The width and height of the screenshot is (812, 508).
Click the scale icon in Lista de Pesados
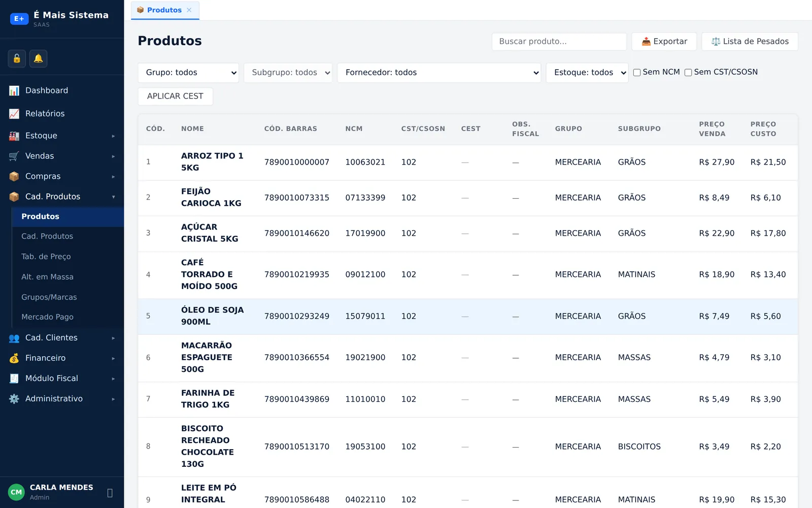pyautogui.click(x=716, y=42)
